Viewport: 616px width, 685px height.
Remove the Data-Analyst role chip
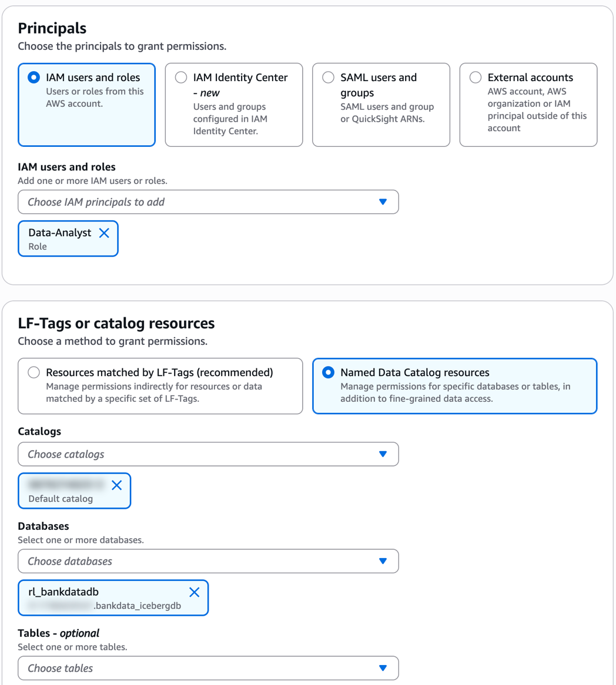coord(104,233)
